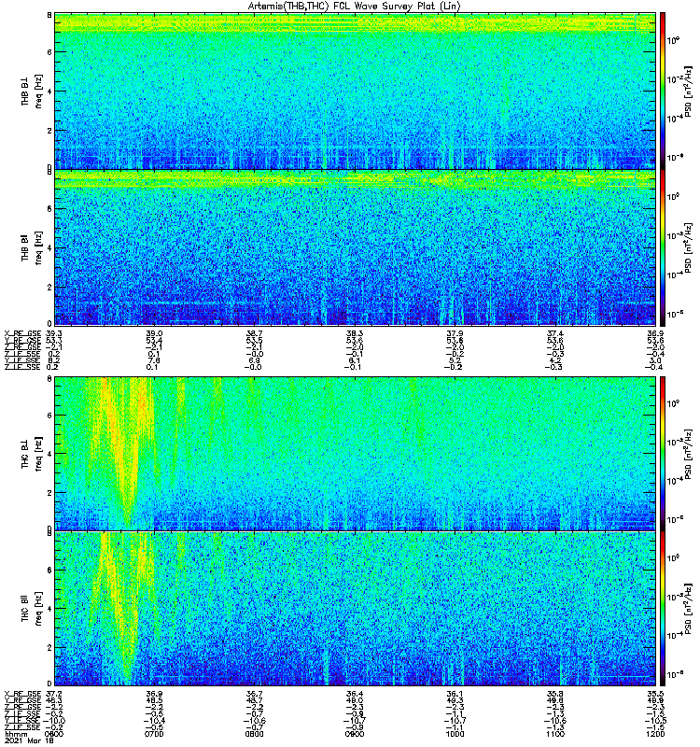Click the plot title 'Artemis(THB,THC) FGL Wave Survey Plot'
Viewport: 700px width, 747px height.
[x=354, y=7]
